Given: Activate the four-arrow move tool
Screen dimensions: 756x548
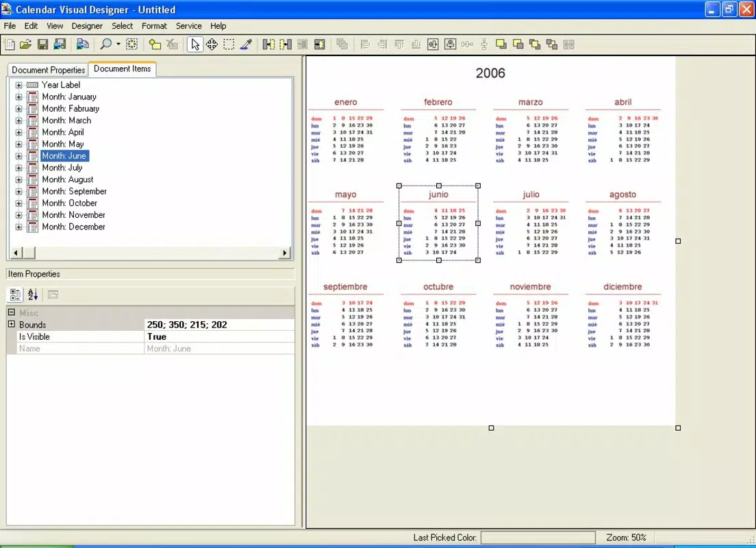Looking at the screenshot, I should (212, 45).
